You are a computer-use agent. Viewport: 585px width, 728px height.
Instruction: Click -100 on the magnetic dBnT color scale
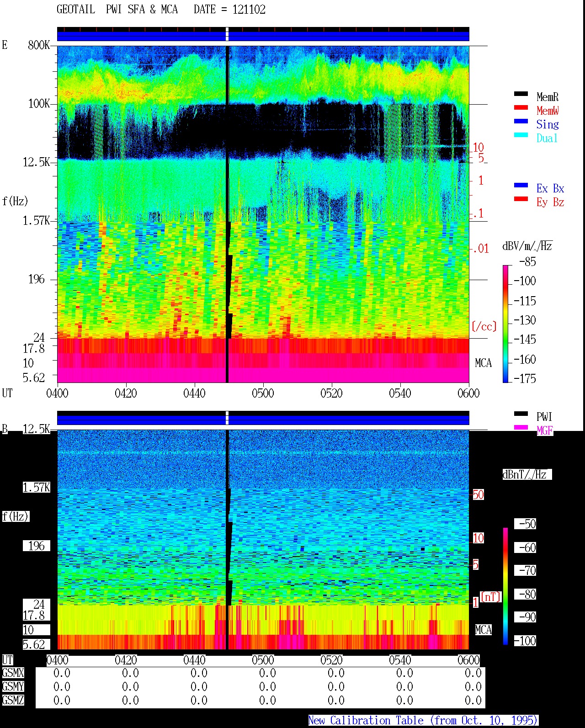point(526,641)
